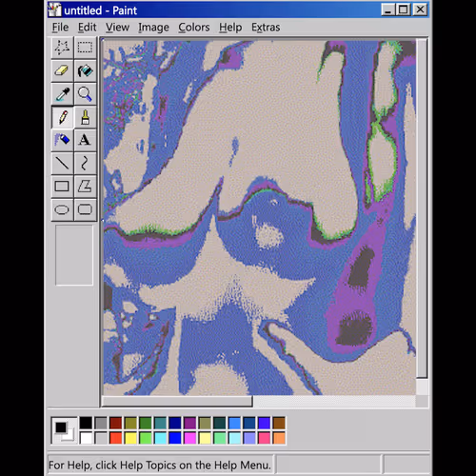
Task: Choose the sky blue palette swatch
Action: point(234,423)
